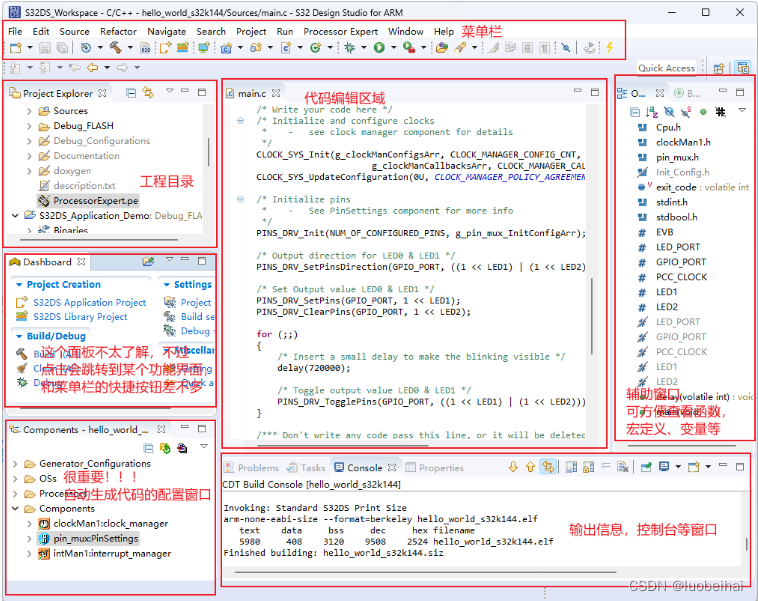Viewport: 758px width, 601px height.
Task: Toggle Link with Editor in Project Explorer
Action: (x=148, y=93)
